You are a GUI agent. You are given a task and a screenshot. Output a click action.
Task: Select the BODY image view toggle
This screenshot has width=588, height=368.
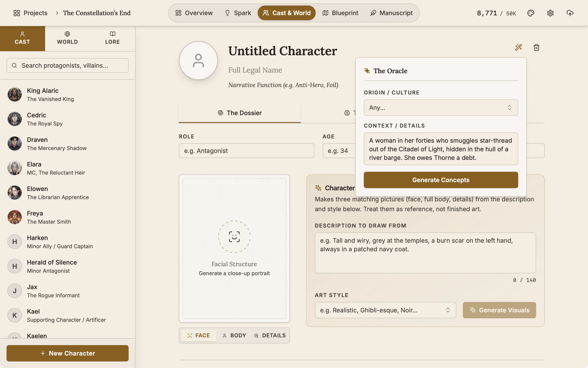coord(234,335)
